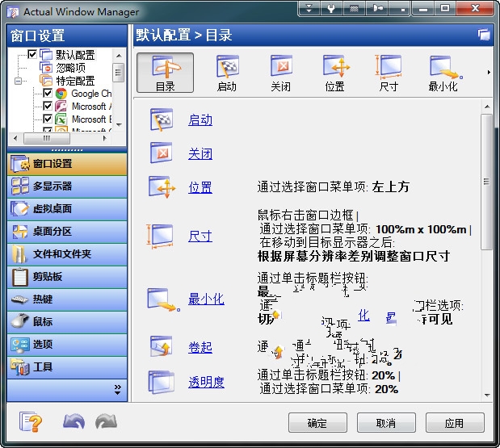Viewport: 500px width, 448px height.
Task: Open 选项 sidebar section
Action: coord(67,345)
